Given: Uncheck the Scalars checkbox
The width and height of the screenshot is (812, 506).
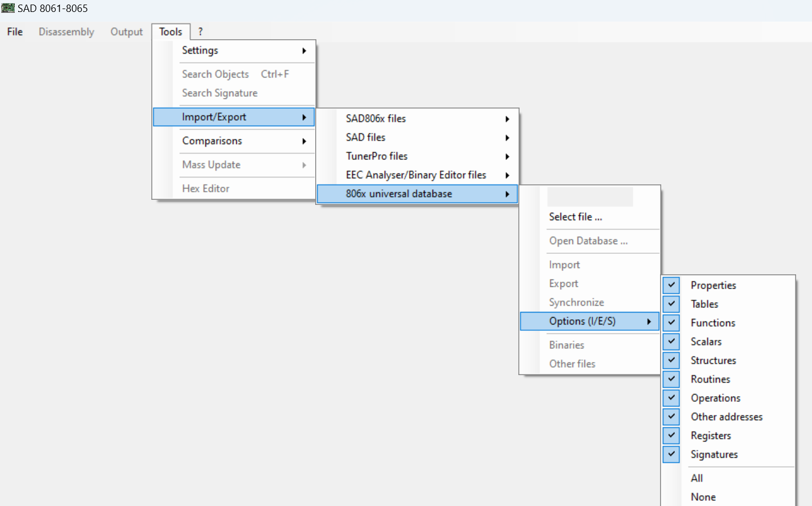Looking at the screenshot, I should click(x=671, y=342).
